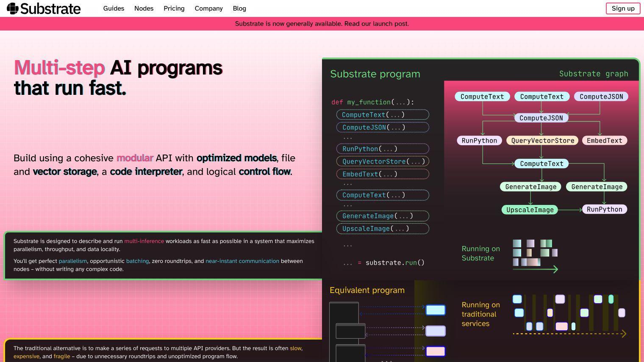Click the 'Running on Substrate' label

coord(480,253)
